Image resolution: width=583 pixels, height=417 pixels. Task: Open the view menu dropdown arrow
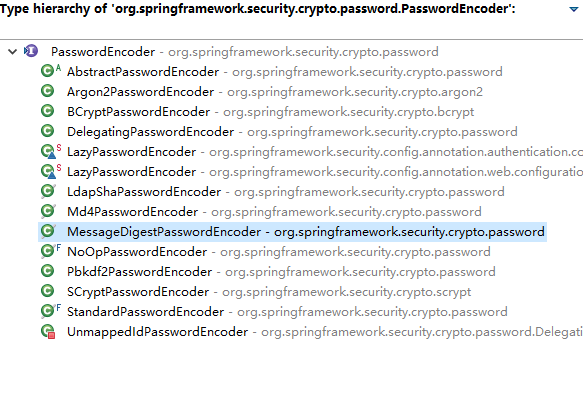point(574,9)
